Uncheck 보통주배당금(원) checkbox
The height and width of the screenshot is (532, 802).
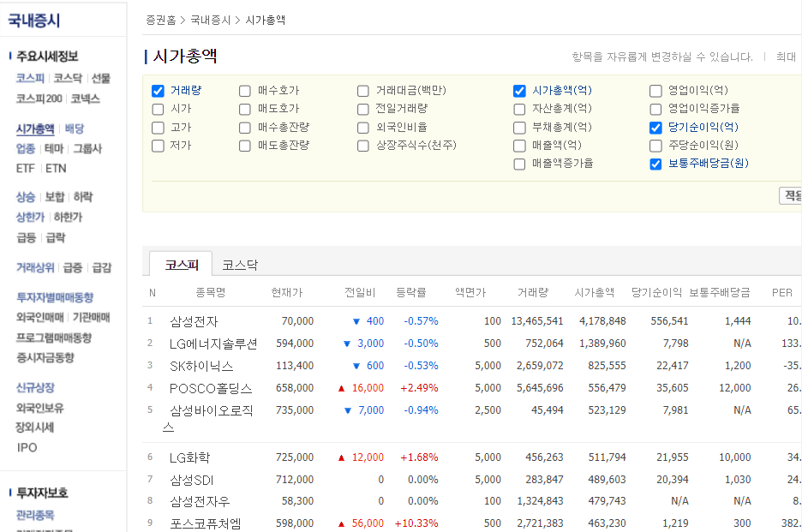click(x=655, y=164)
